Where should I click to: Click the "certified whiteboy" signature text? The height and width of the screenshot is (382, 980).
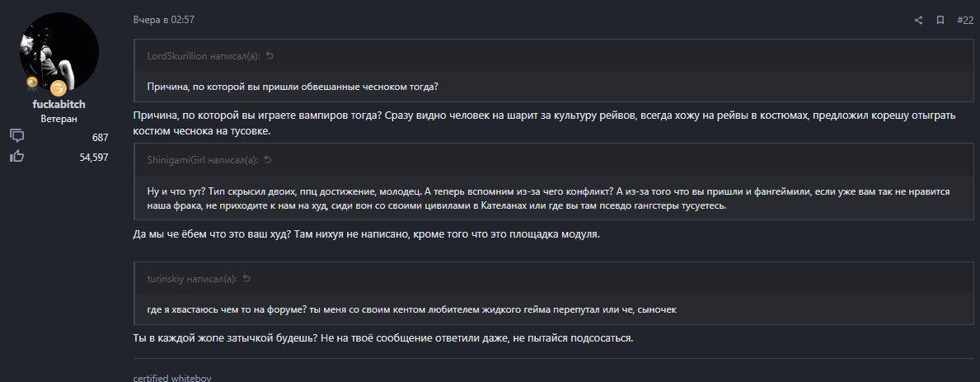[173, 377]
